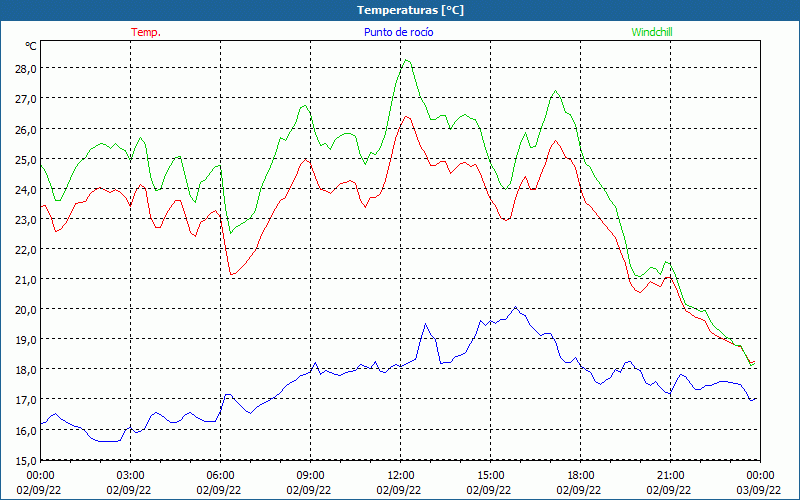Select the 21:00 time axis marker
The width and height of the screenshot is (800, 500).
click(x=670, y=475)
